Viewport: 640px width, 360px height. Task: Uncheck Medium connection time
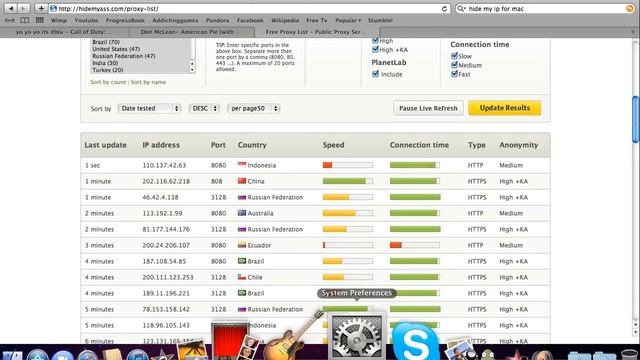click(x=454, y=65)
